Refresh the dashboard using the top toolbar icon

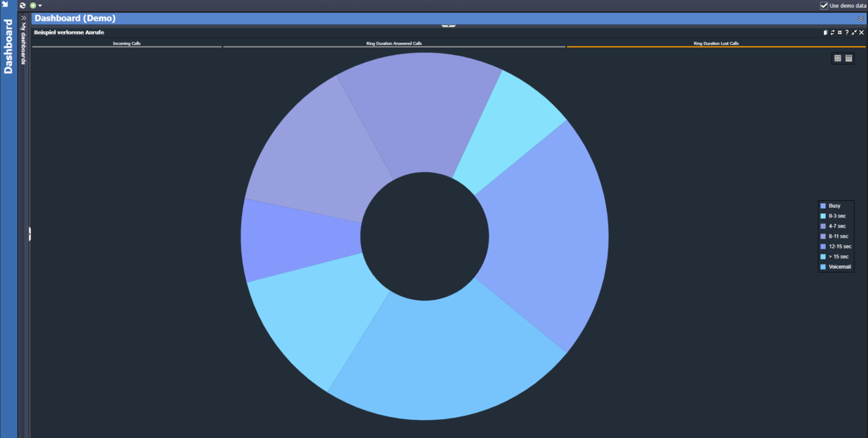click(23, 5)
